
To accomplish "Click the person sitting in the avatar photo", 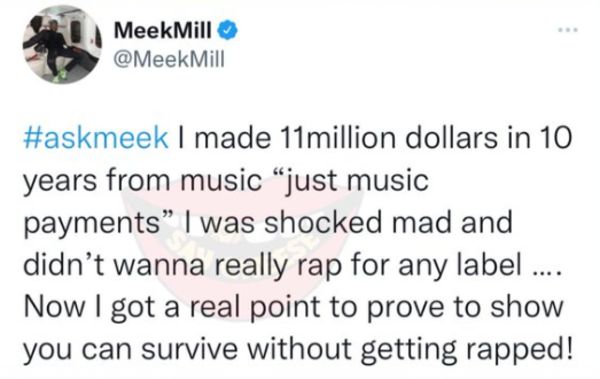I will [x=63, y=50].
